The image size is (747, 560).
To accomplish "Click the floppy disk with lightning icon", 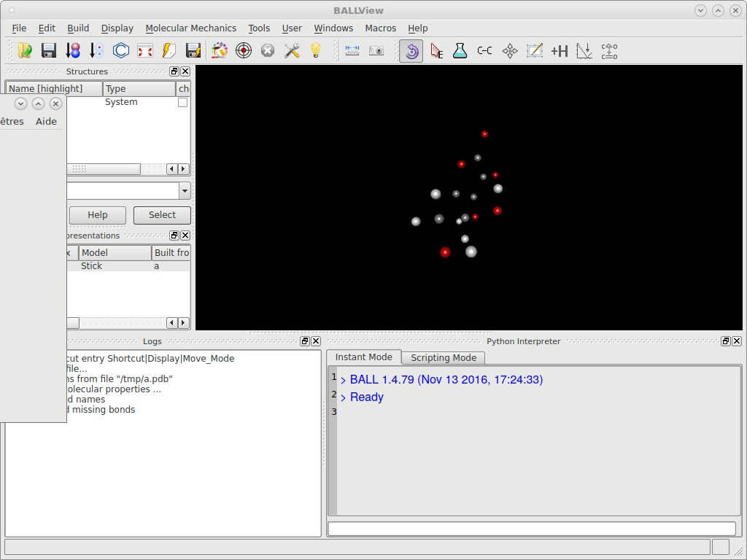I will coord(193,50).
